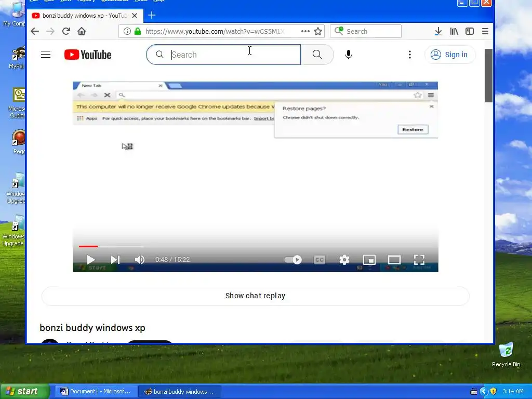Viewport: 532px width, 399px height.
Task: Click the green padlock security icon
Action: [137, 32]
